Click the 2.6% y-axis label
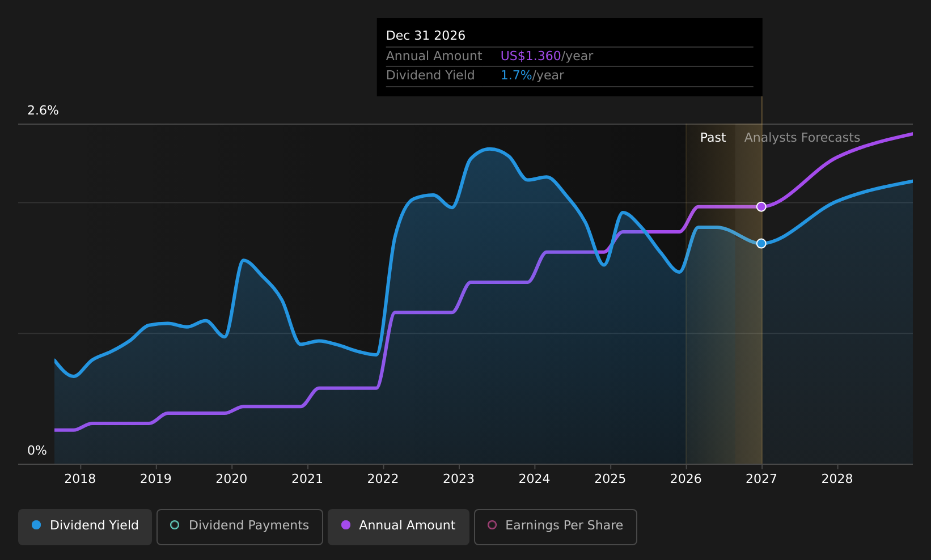 click(43, 111)
